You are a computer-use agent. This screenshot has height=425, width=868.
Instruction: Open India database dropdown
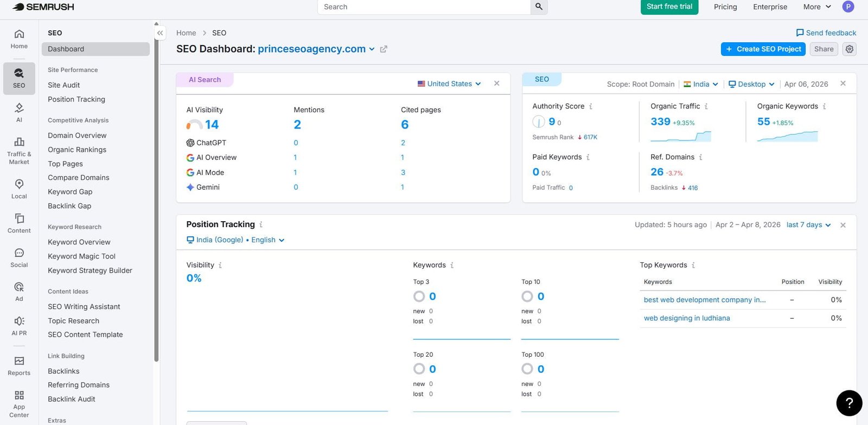pos(701,84)
